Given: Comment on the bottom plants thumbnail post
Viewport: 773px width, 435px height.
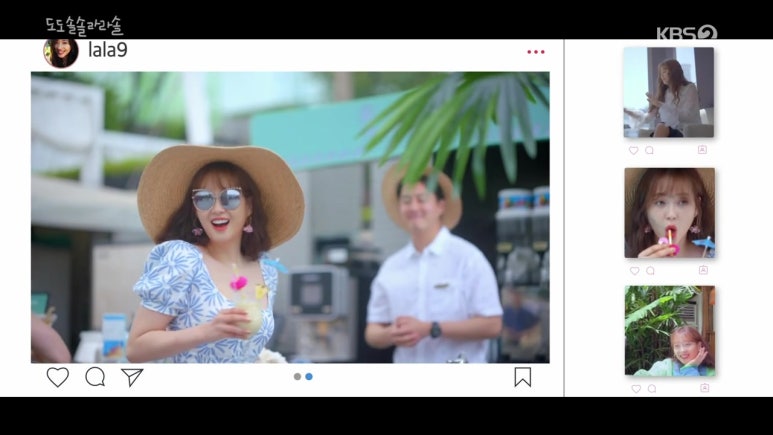Looking at the screenshot, I should click(x=652, y=389).
